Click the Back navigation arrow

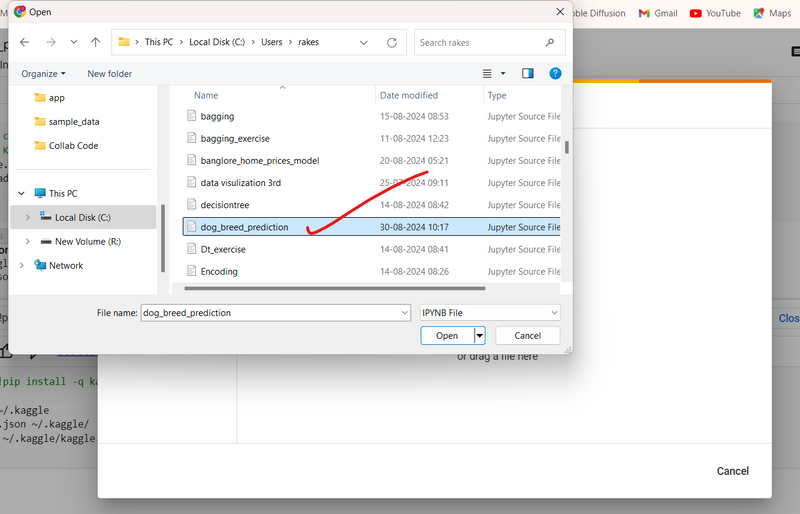click(x=24, y=42)
